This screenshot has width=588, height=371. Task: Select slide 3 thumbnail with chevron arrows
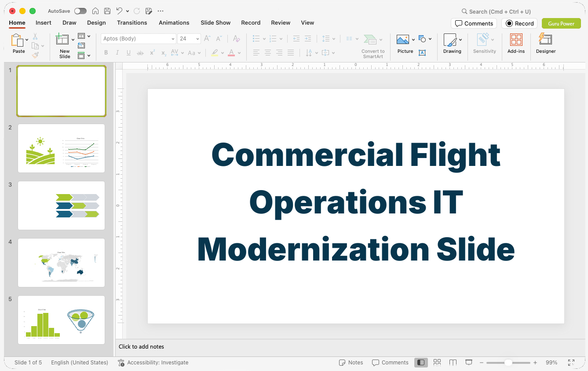(x=61, y=206)
